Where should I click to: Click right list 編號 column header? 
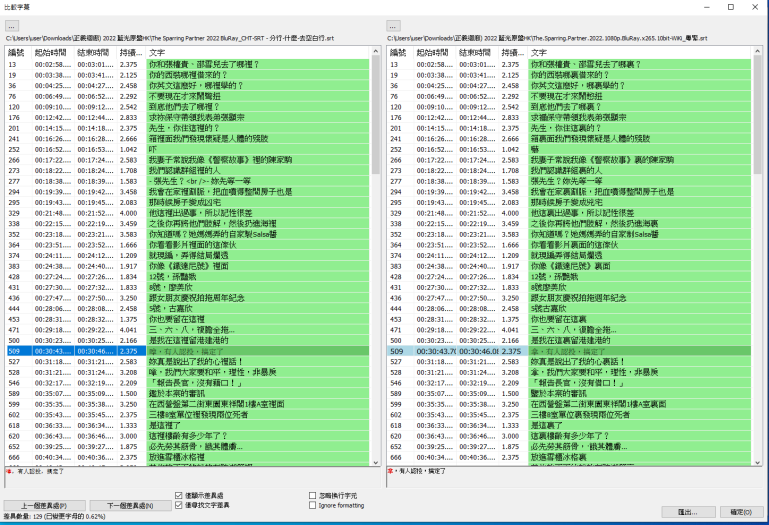[400, 52]
